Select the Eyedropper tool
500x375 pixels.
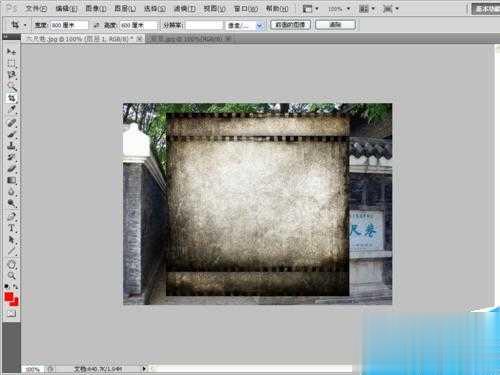(11, 109)
